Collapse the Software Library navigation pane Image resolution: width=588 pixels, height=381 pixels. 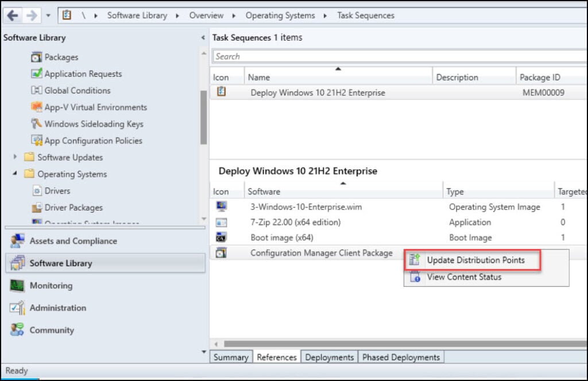203,37
